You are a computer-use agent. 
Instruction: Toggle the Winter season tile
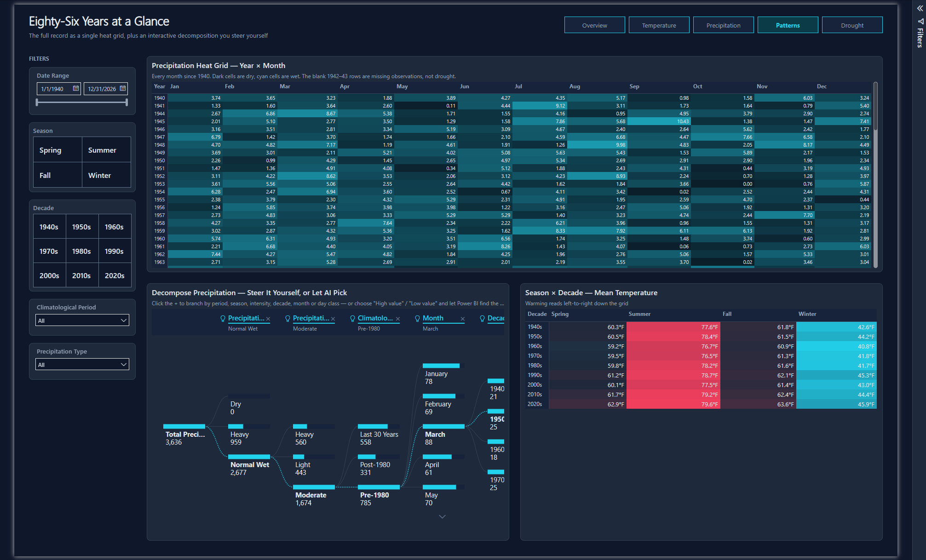pos(106,175)
